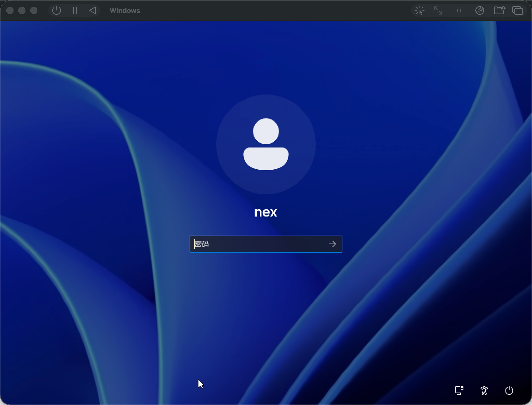Image resolution: width=532 pixels, height=405 pixels.
Task: Click the VM power button in toolbar
Action: coord(56,11)
